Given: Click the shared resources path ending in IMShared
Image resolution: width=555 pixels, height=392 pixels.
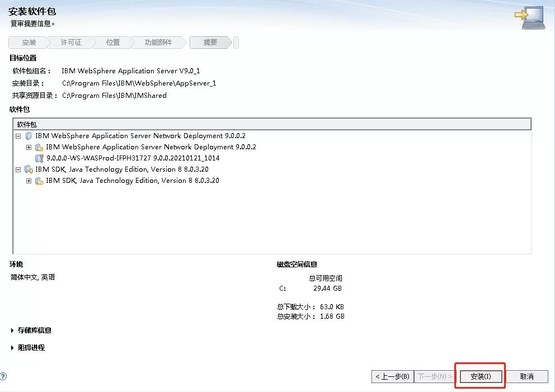Looking at the screenshot, I should click(x=114, y=96).
